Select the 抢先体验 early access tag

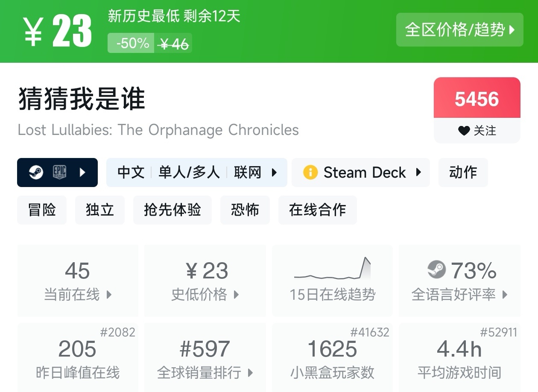(x=172, y=210)
